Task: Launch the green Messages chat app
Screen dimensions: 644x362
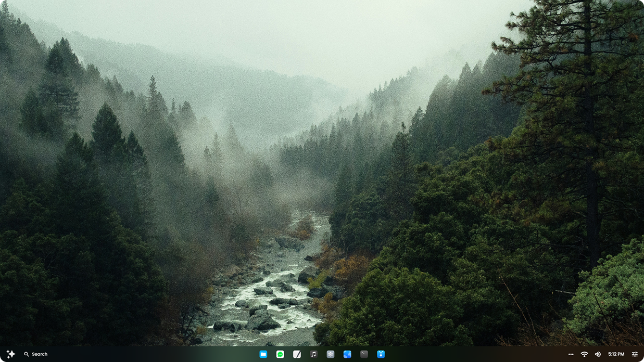Action: tap(280, 354)
